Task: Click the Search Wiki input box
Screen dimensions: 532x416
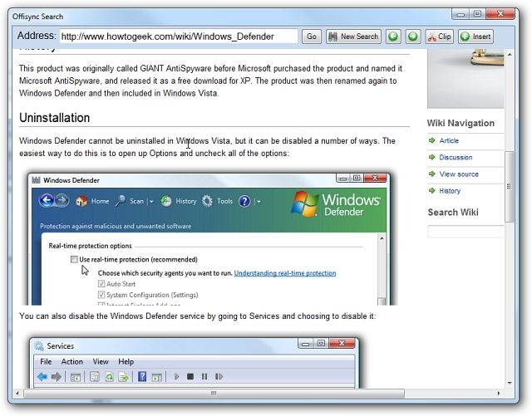Action: click(x=465, y=232)
